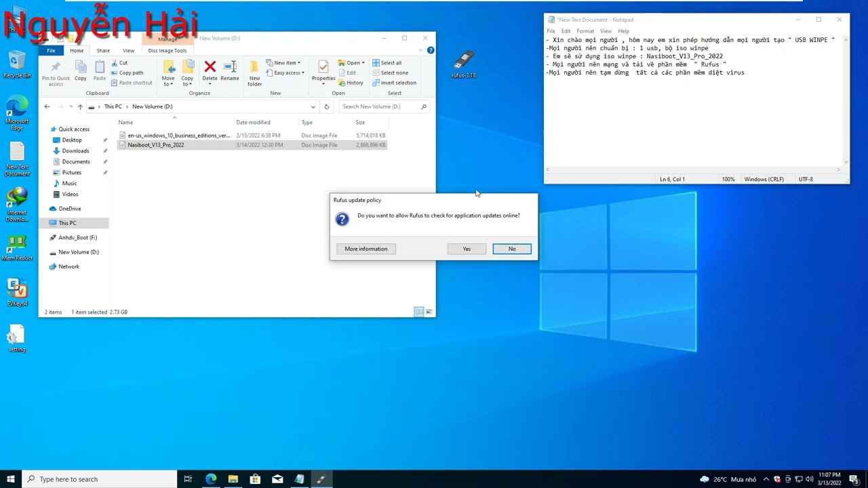This screenshot has height=488, width=868.
Task: Go back in Explorer navigation
Action: [x=47, y=106]
